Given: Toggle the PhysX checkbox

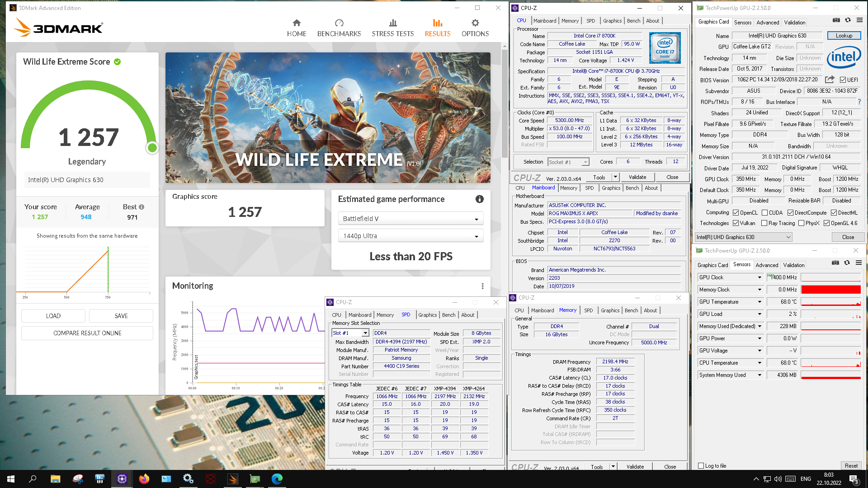Looking at the screenshot, I should point(801,223).
